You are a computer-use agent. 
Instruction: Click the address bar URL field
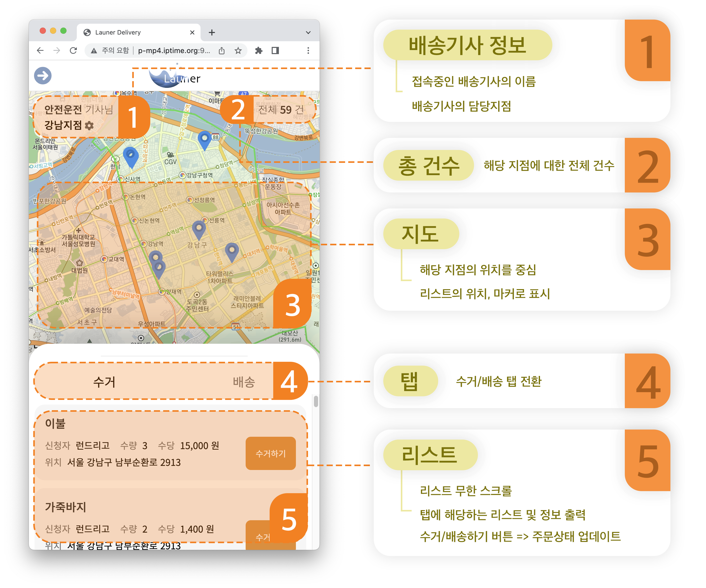coord(174,51)
